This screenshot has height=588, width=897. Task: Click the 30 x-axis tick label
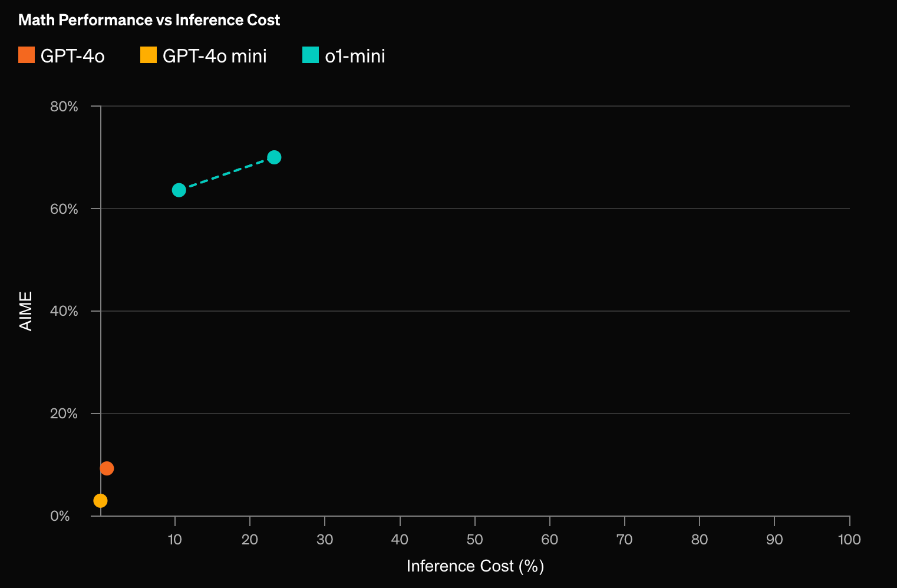tap(325, 540)
